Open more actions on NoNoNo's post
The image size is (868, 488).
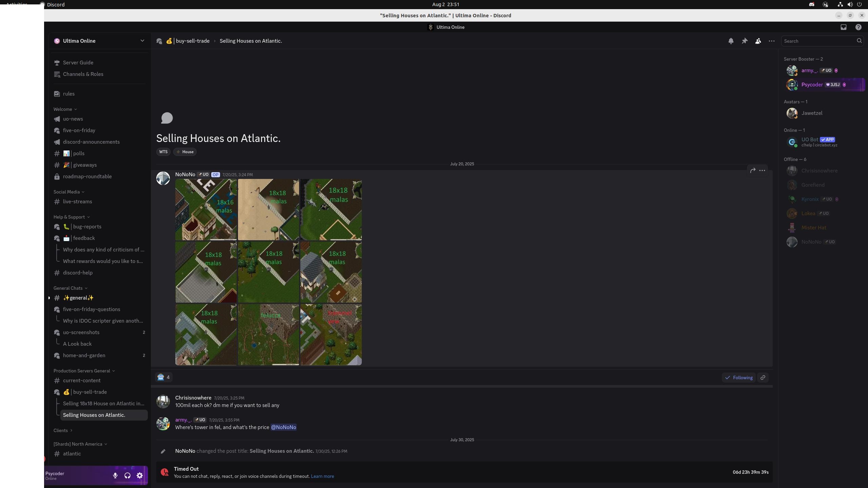(x=762, y=170)
